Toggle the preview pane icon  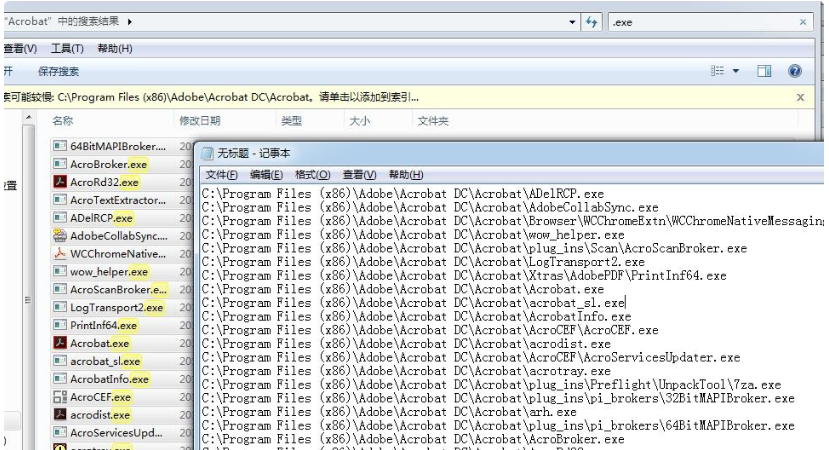coord(764,71)
